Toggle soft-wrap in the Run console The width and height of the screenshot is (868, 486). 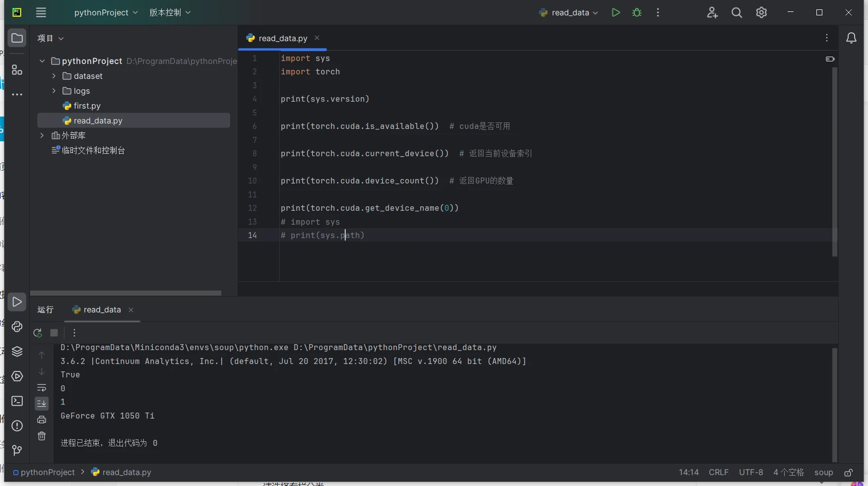pyautogui.click(x=42, y=388)
